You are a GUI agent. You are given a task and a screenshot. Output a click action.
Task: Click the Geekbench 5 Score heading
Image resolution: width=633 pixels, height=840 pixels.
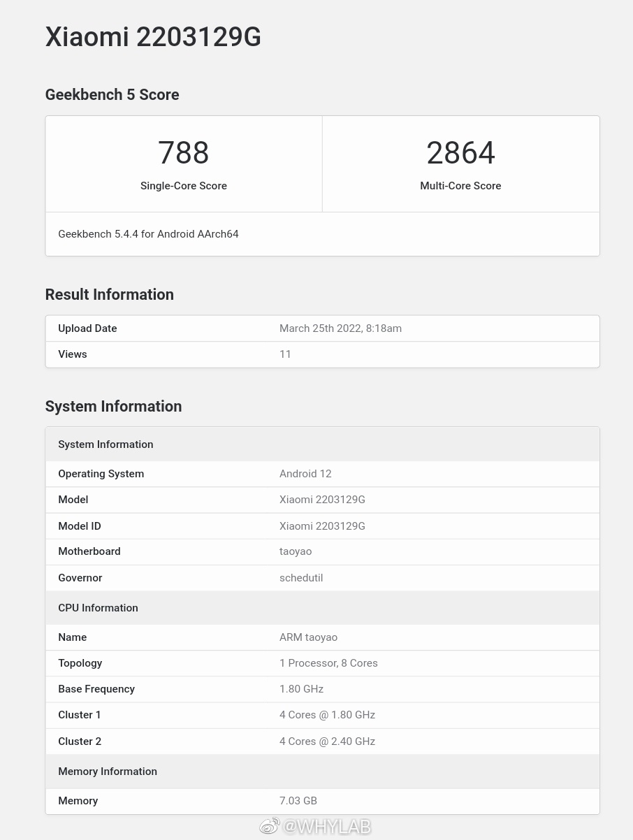click(112, 95)
